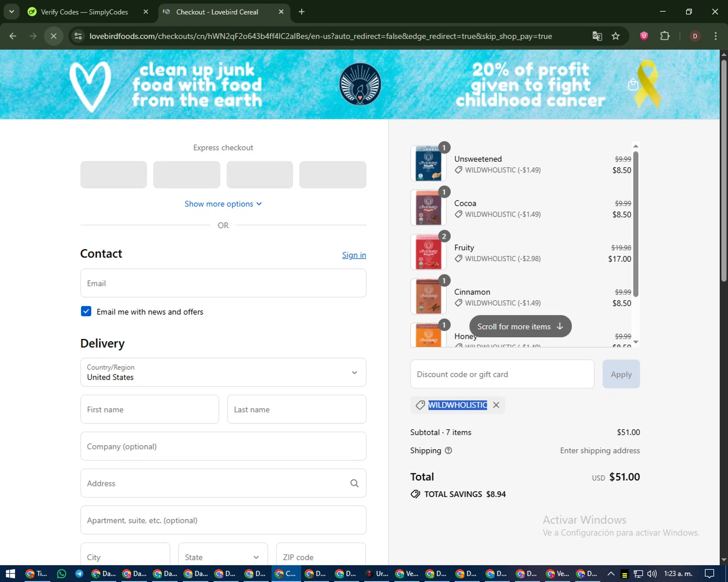Open the tab search dropdown arrow

pos(11,12)
